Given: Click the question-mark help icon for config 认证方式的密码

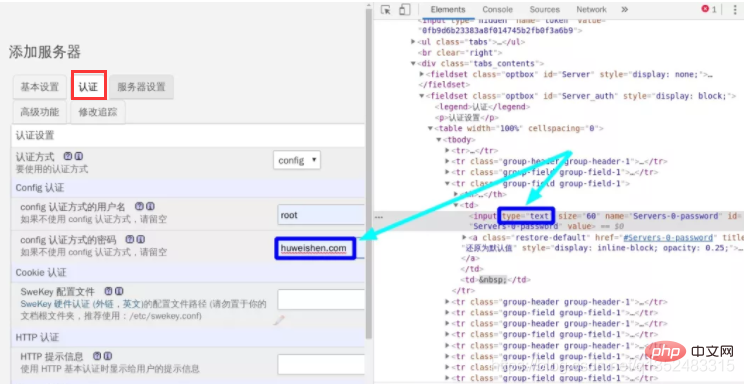Looking at the screenshot, I should click(x=129, y=240).
